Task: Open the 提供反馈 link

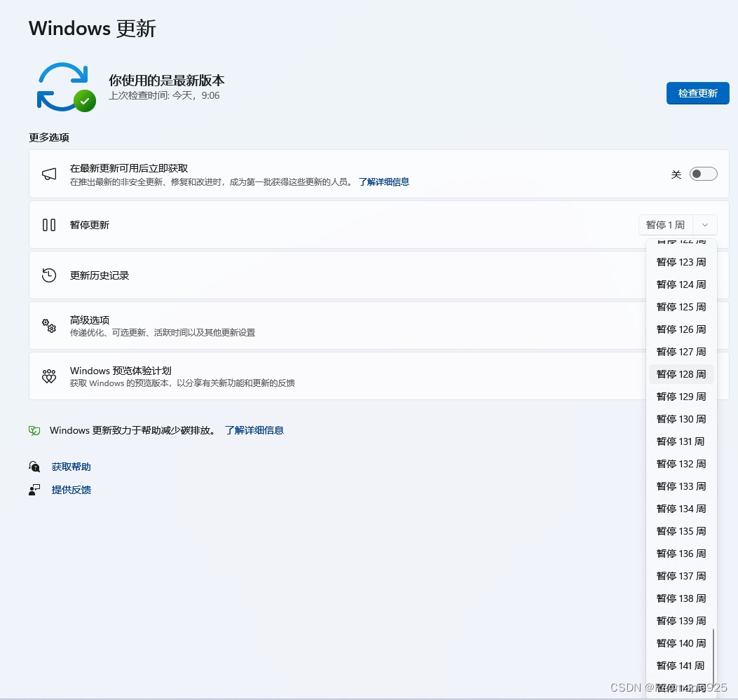Action: 71,490
